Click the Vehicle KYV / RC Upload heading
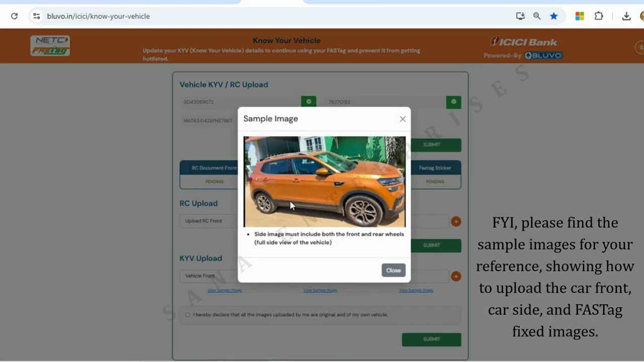Viewport: 644px width, 362px height. [x=224, y=84]
